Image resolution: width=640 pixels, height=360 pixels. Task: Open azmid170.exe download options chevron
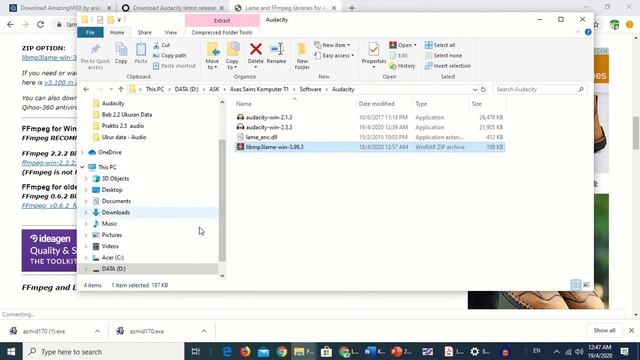[x=204, y=331]
